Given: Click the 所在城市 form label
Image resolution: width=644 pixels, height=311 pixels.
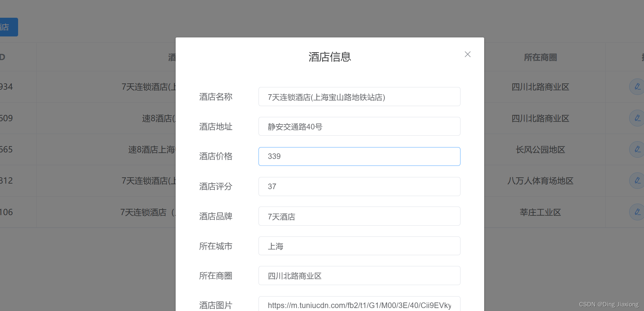Looking at the screenshot, I should pos(216,246).
